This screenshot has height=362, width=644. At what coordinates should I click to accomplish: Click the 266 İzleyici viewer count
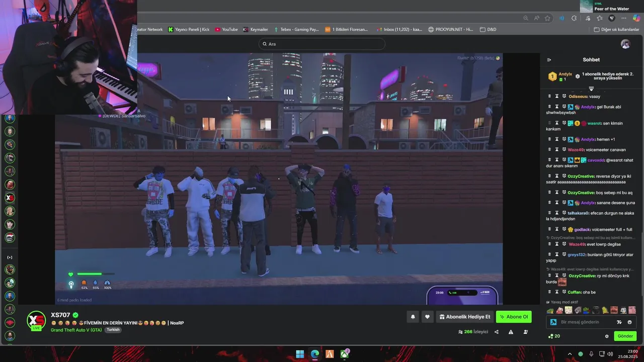473,332
